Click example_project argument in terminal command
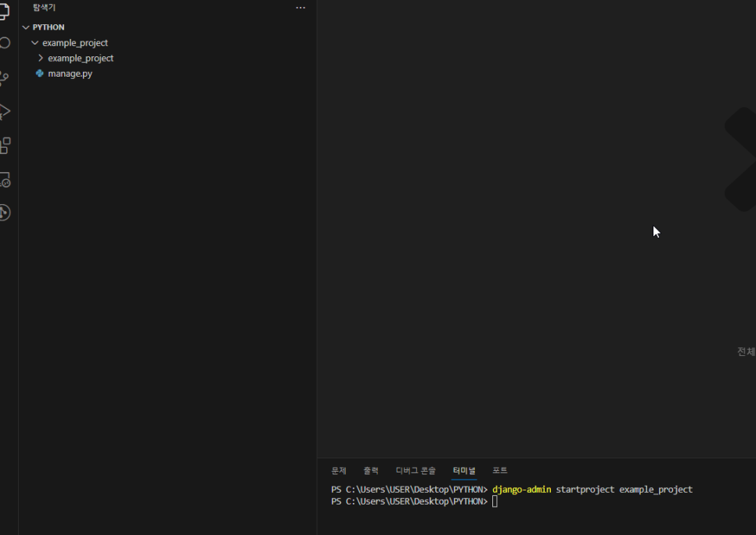Image resolution: width=756 pixels, height=535 pixels. (656, 490)
